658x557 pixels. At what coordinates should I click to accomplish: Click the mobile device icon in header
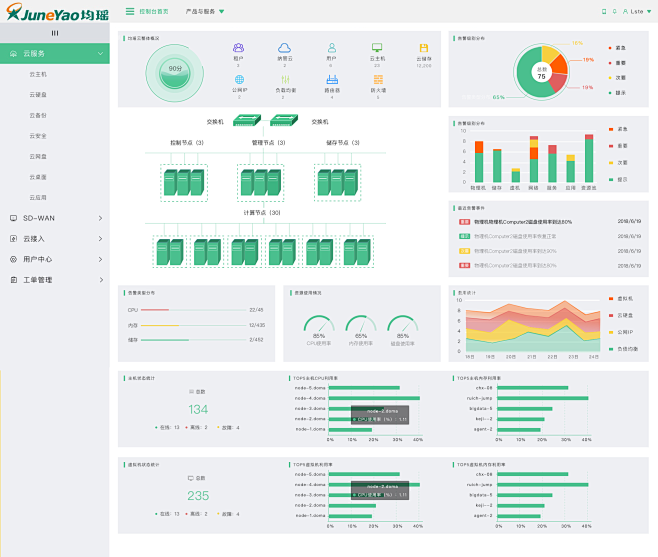tap(603, 11)
